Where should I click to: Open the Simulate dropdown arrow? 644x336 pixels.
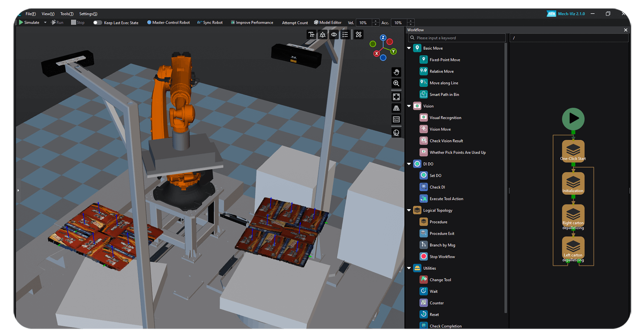[x=45, y=23]
